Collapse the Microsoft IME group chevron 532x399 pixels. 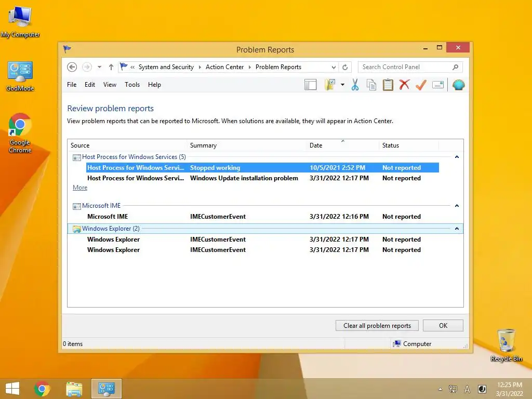pyautogui.click(x=457, y=206)
